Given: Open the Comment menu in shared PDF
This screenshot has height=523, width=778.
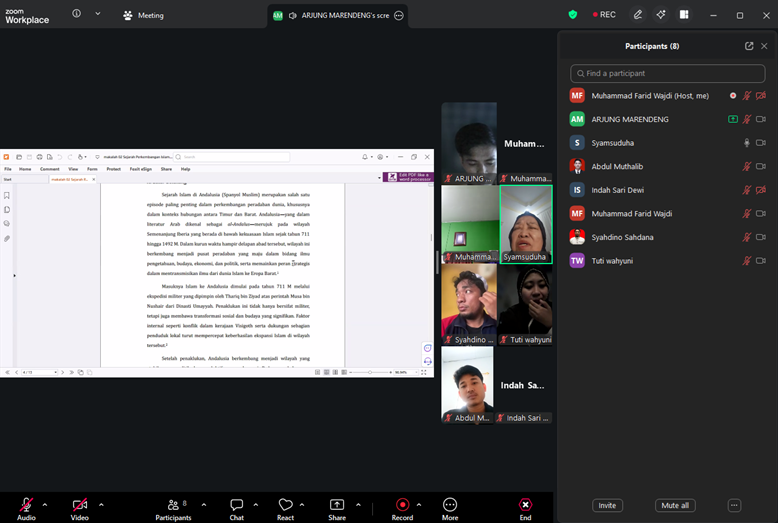Looking at the screenshot, I should (50, 169).
